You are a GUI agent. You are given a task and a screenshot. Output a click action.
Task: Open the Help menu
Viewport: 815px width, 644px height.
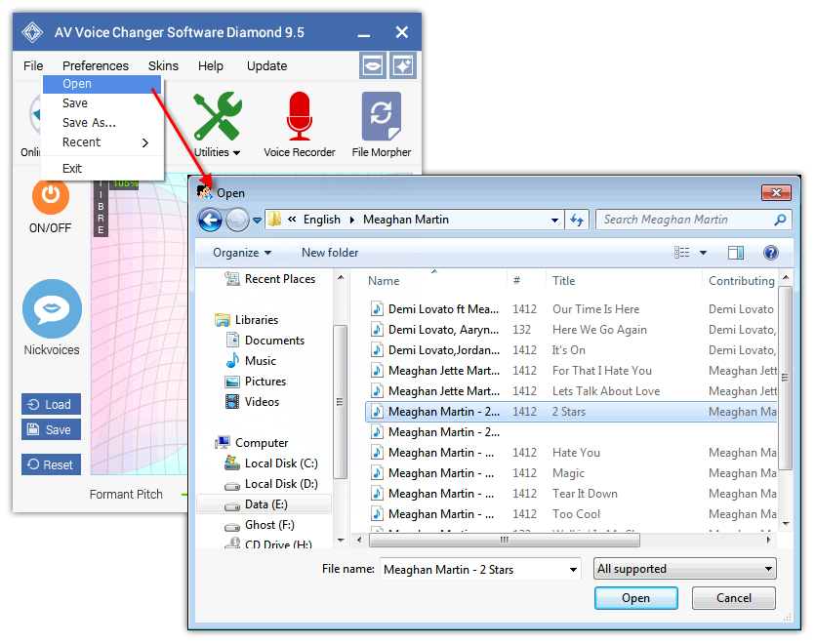[211, 66]
